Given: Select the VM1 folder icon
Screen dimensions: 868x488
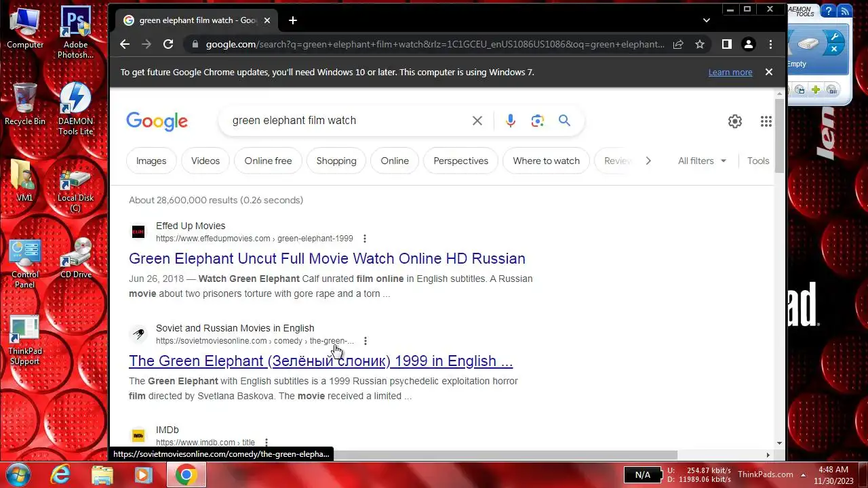Looking at the screenshot, I should tap(24, 180).
